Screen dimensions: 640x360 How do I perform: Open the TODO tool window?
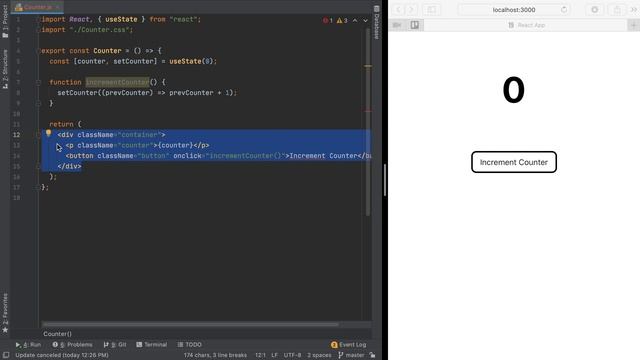click(x=189, y=344)
